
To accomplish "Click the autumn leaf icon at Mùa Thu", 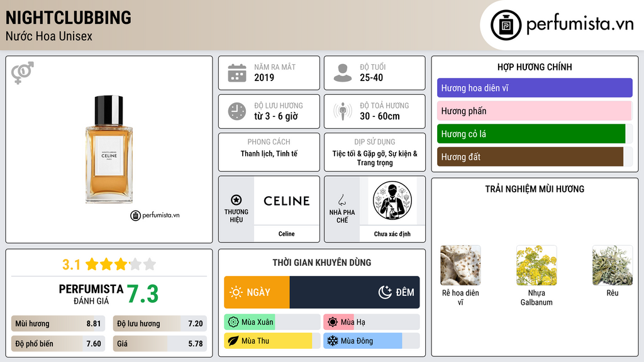I will coord(233,341).
